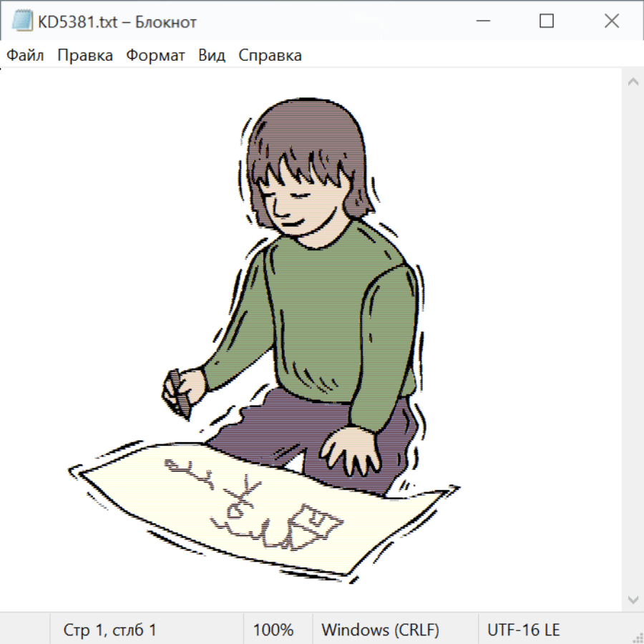Click the Windows (CRLF) line ending label
Viewport: 644px width, 644px height.
(x=381, y=630)
